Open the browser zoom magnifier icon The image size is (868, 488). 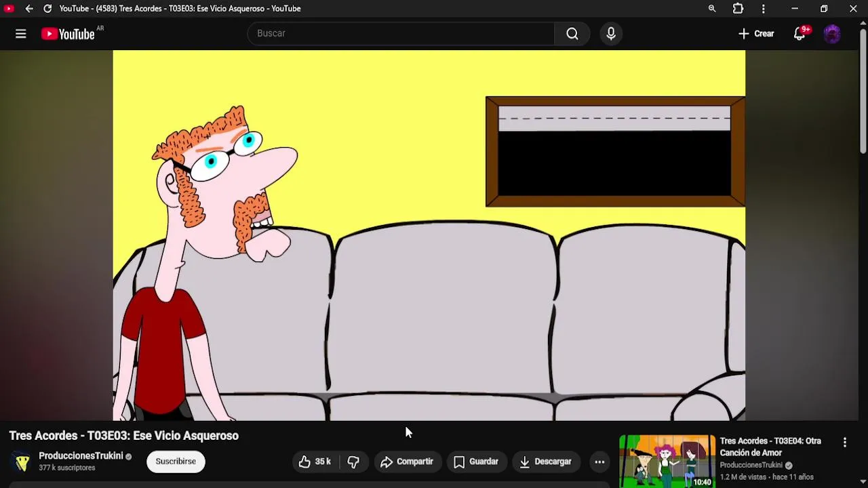(712, 9)
